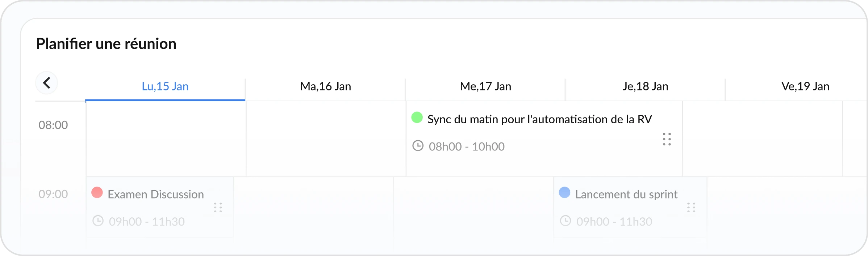Click drag handle on Examen Discussion event

pos(218,208)
